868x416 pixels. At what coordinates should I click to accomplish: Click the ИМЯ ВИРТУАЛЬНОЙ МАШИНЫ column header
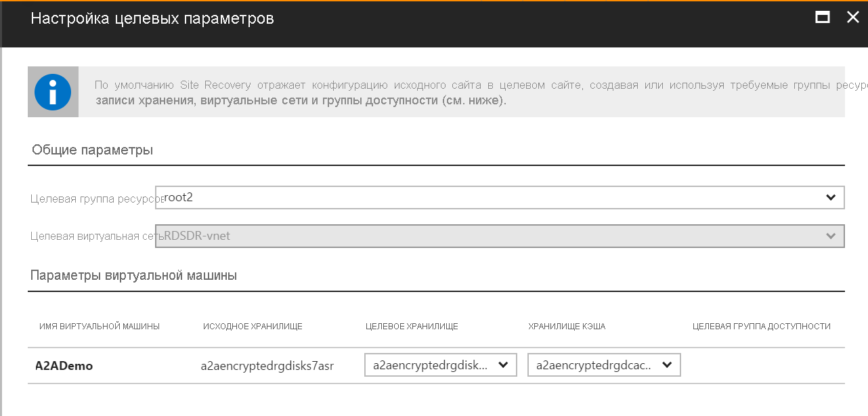click(100, 327)
